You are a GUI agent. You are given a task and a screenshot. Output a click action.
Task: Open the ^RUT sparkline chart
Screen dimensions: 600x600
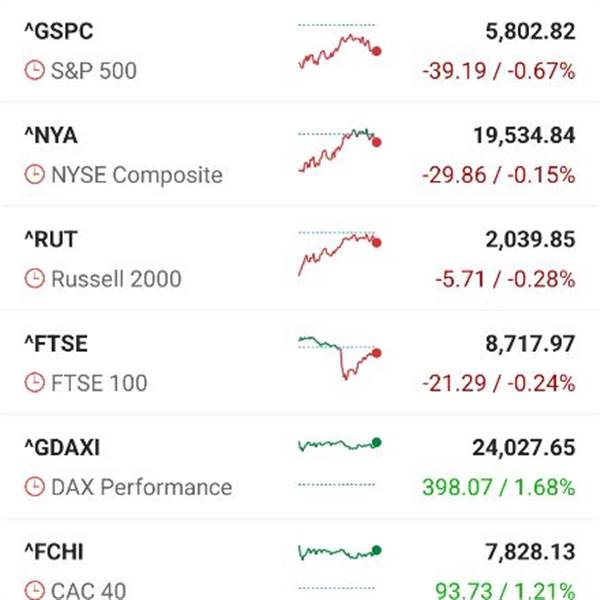click(340, 253)
